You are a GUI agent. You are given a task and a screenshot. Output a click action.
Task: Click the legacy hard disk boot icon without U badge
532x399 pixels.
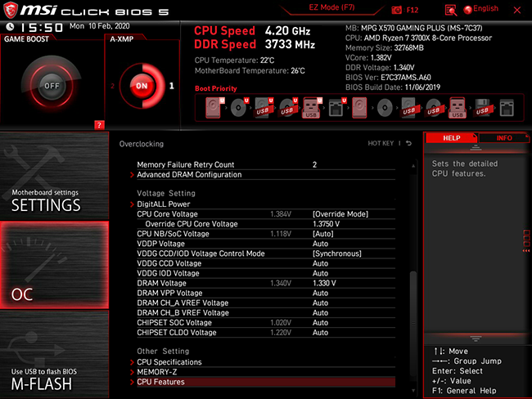(x=359, y=108)
